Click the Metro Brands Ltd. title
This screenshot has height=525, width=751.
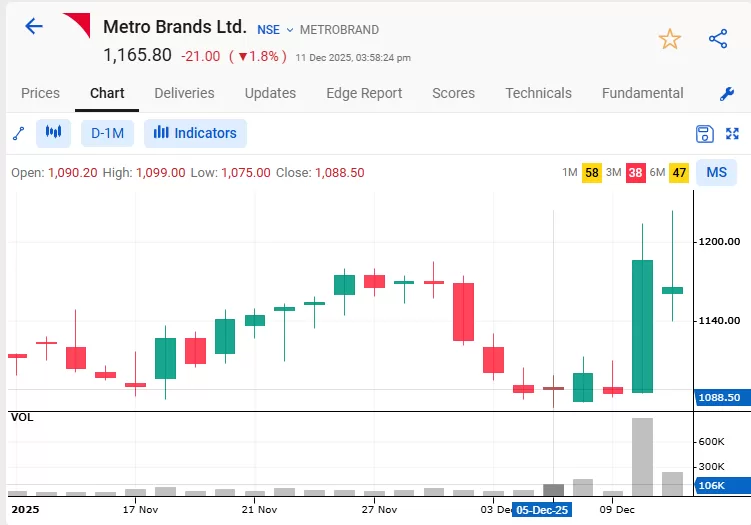point(175,27)
